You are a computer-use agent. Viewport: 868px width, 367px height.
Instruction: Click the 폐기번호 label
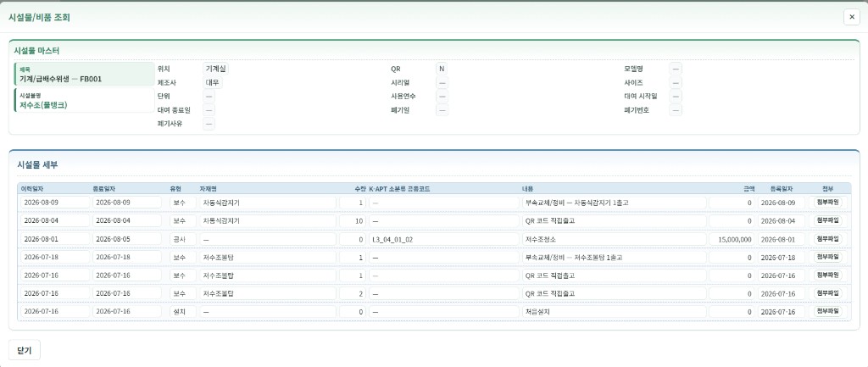coord(637,110)
